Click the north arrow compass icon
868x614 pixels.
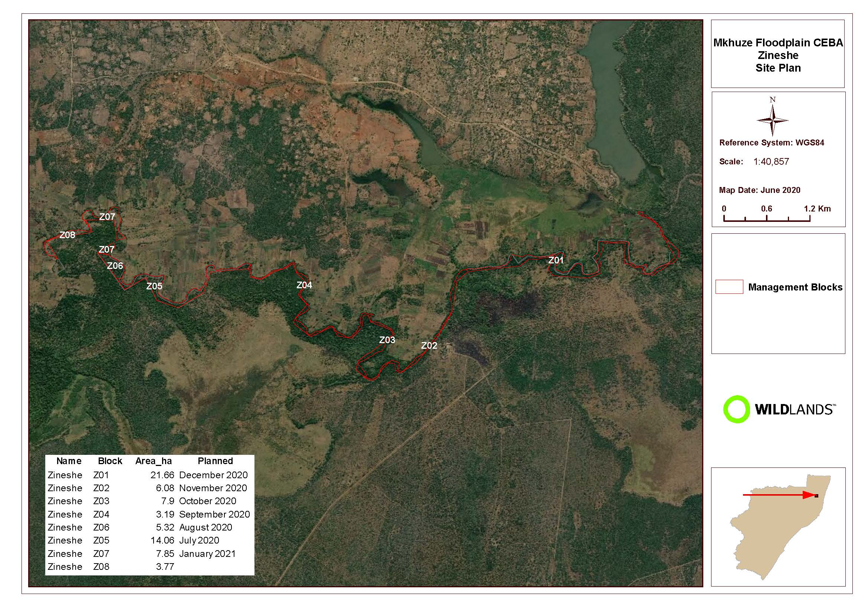click(772, 120)
